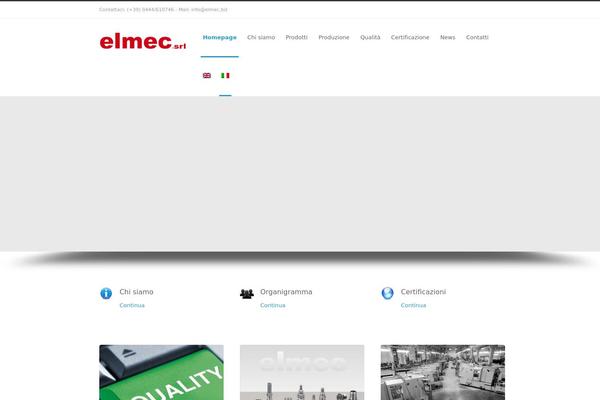Select Qualità in the top menu
The image size is (600, 400).
(370, 38)
